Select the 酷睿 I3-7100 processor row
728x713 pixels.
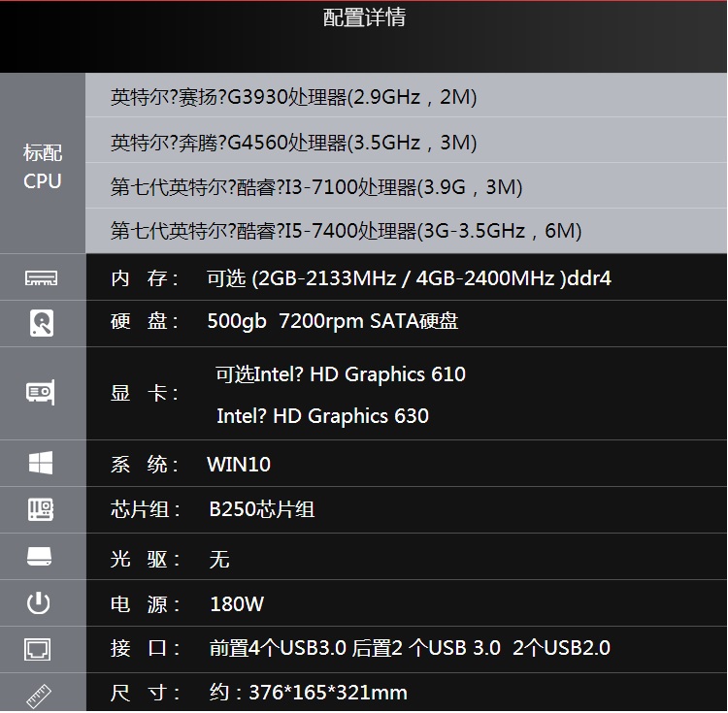tap(406, 185)
